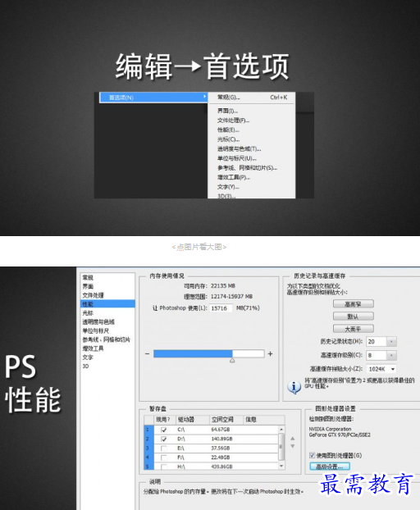
Task: Click the 22135 MB available memory value
Action: 223,286
